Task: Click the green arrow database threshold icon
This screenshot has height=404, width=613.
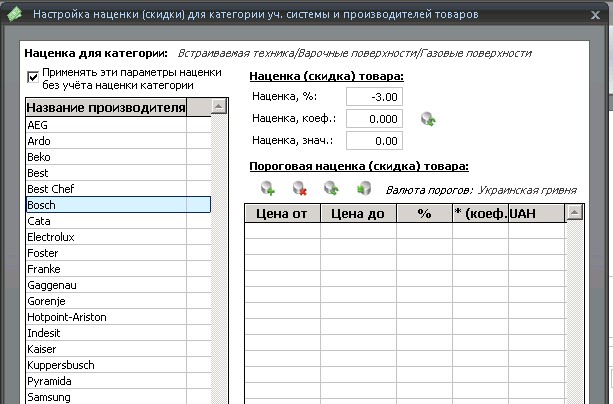Action: 364,188
